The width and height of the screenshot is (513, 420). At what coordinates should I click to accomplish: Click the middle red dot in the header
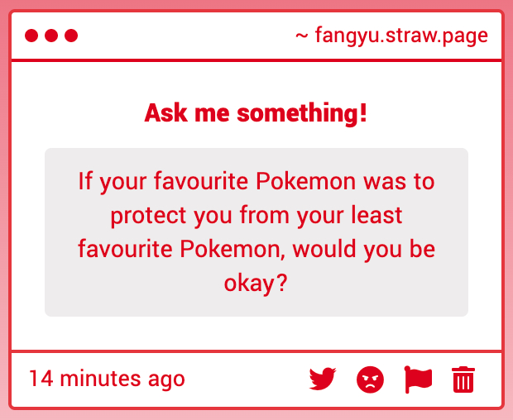[x=51, y=36]
